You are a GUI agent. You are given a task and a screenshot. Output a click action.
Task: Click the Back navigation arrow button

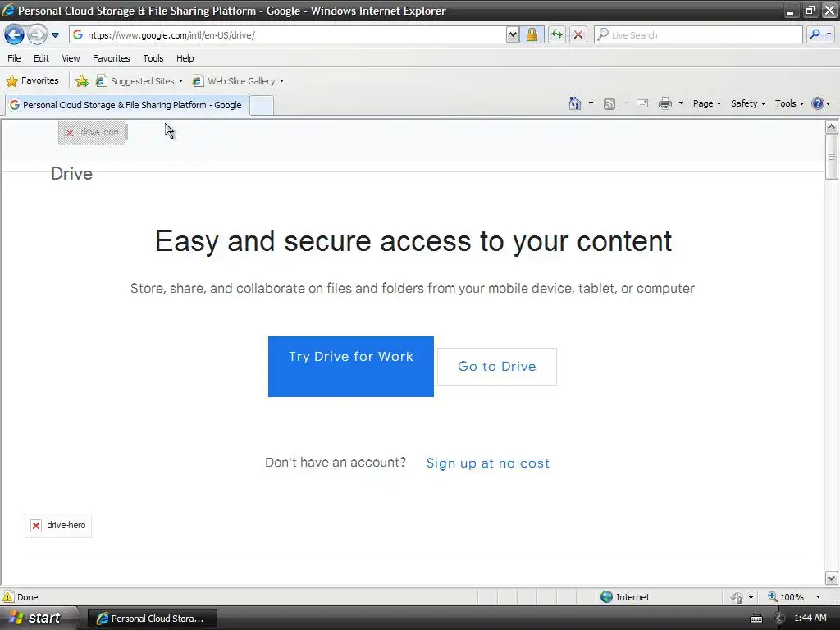15,34
